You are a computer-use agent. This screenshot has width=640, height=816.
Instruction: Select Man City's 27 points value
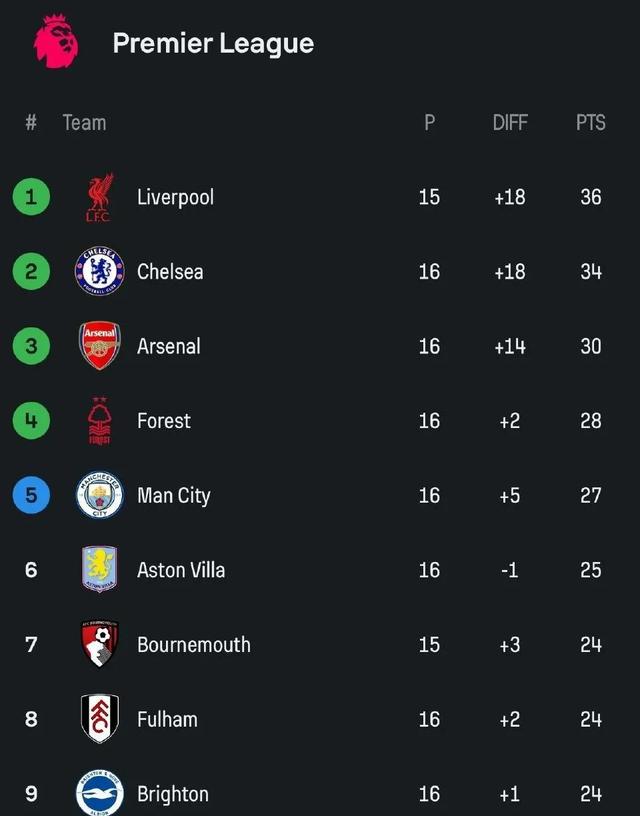591,495
